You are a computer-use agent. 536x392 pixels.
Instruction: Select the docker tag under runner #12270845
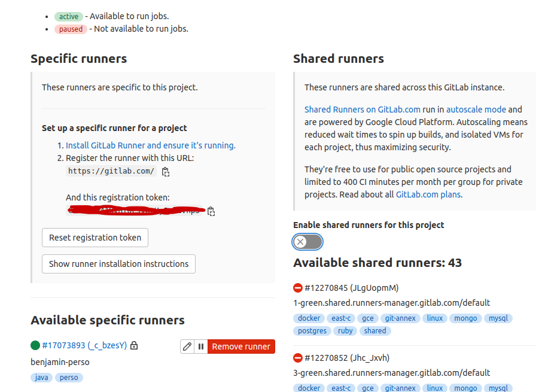[x=309, y=318]
